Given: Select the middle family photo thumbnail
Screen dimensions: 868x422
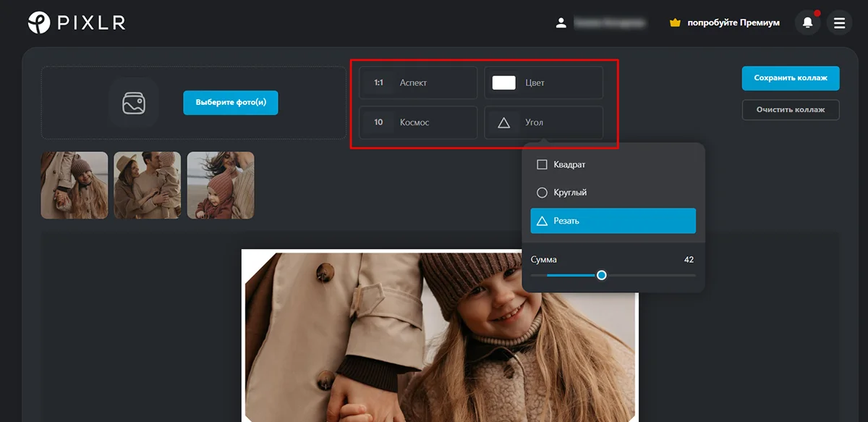Looking at the screenshot, I should click(x=148, y=185).
